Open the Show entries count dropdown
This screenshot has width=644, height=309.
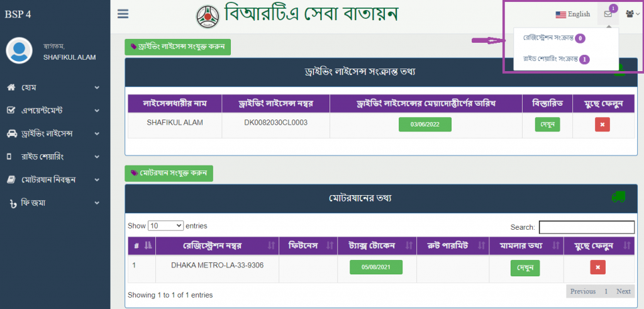point(165,225)
